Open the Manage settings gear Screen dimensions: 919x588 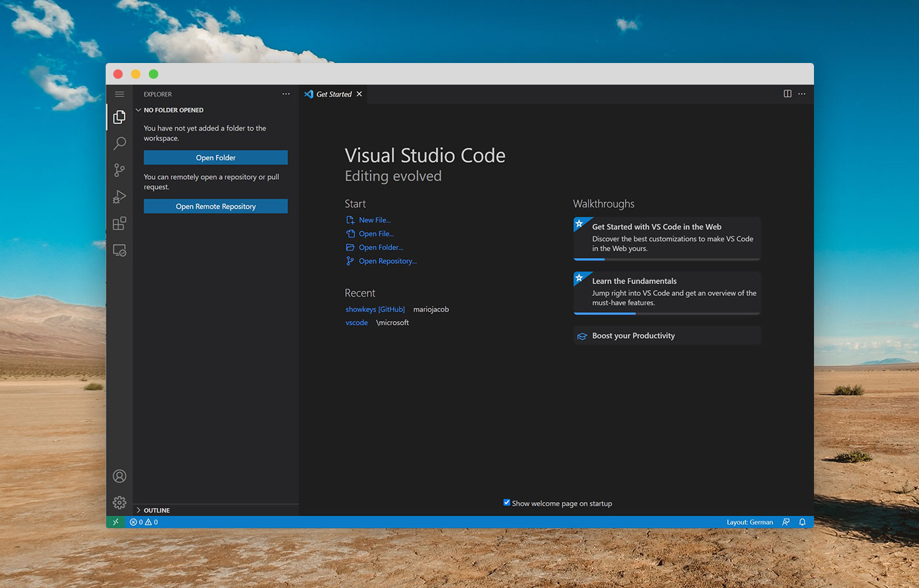point(119,503)
